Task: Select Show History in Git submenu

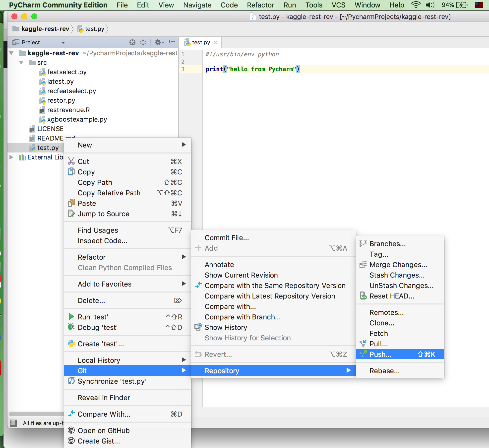Action: pyautogui.click(x=226, y=327)
